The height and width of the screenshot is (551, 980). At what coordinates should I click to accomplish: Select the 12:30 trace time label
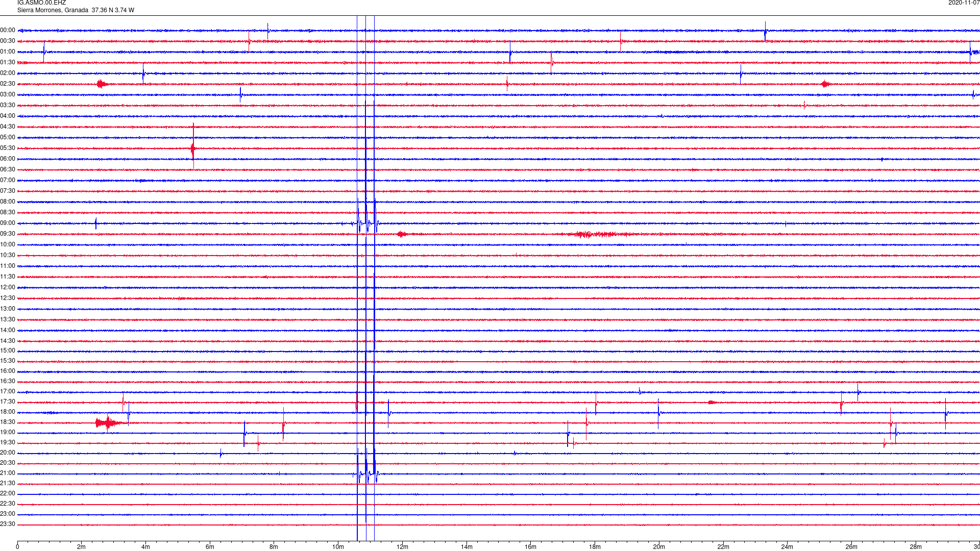coord(8,298)
